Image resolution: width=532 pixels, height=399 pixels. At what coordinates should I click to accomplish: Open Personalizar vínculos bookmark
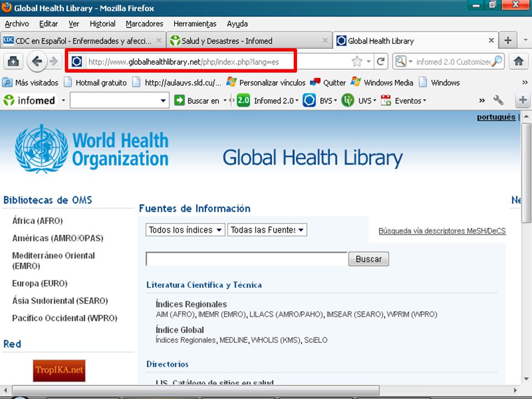(266, 83)
